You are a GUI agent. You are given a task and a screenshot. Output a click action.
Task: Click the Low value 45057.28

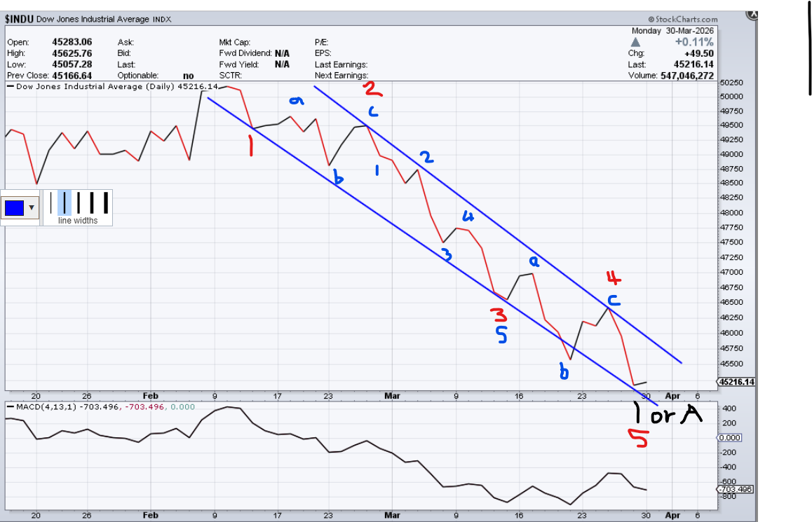72,64
